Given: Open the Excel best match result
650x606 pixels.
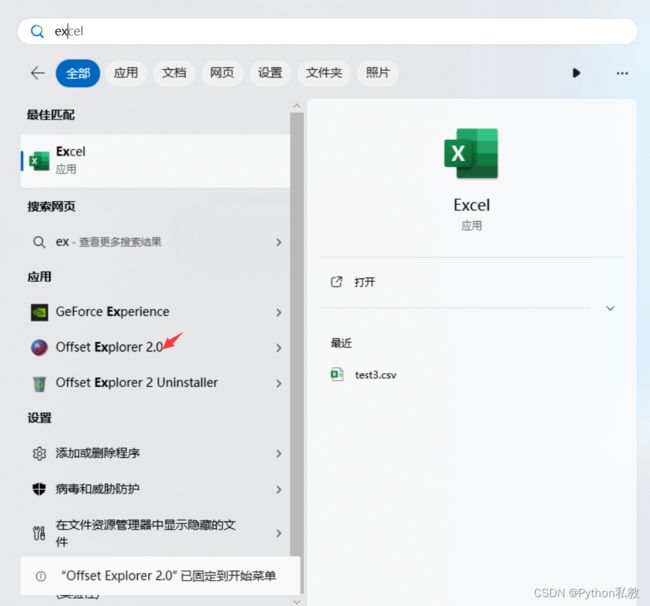Looking at the screenshot, I should pyautogui.click(x=155, y=161).
